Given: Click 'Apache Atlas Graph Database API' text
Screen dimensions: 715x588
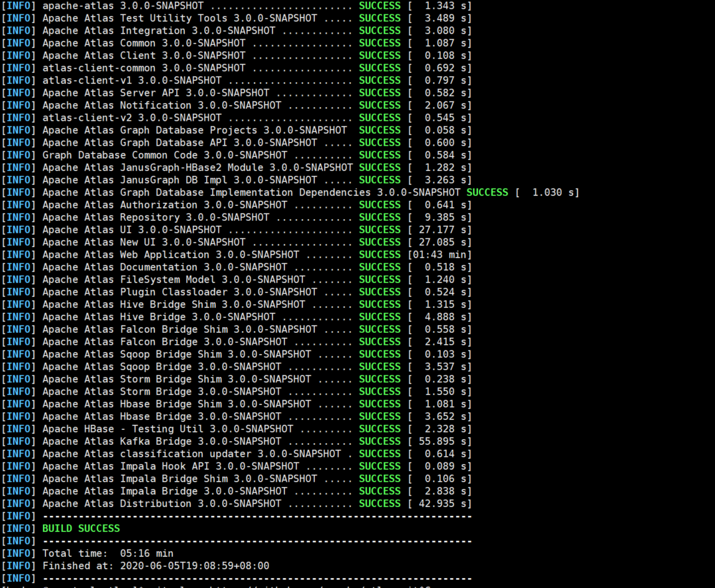Looking at the screenshot, I should (x=134, y=142).
